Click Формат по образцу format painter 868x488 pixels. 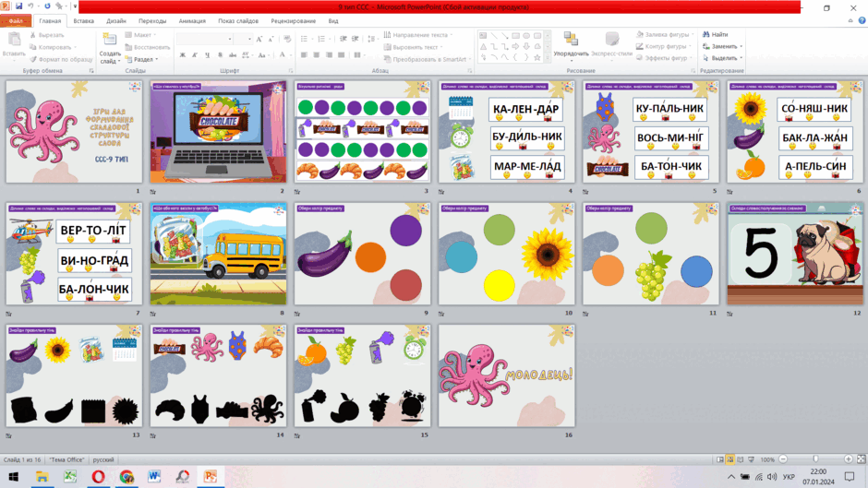click(x=61, y=59)
